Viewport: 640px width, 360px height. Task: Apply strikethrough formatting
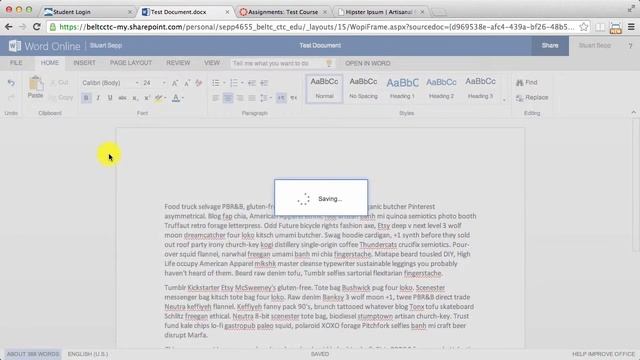[122, 98]
